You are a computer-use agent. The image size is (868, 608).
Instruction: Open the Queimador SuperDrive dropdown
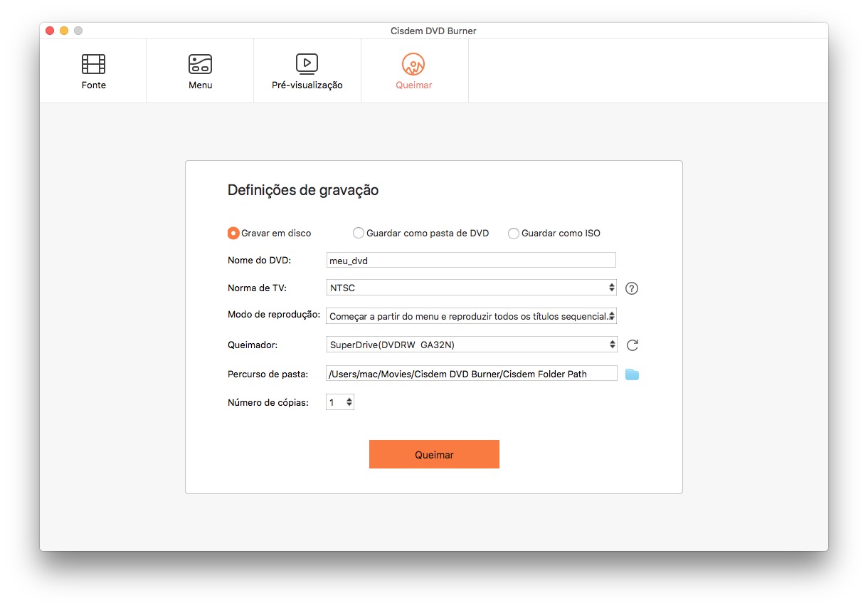click(x=471, y=345)
